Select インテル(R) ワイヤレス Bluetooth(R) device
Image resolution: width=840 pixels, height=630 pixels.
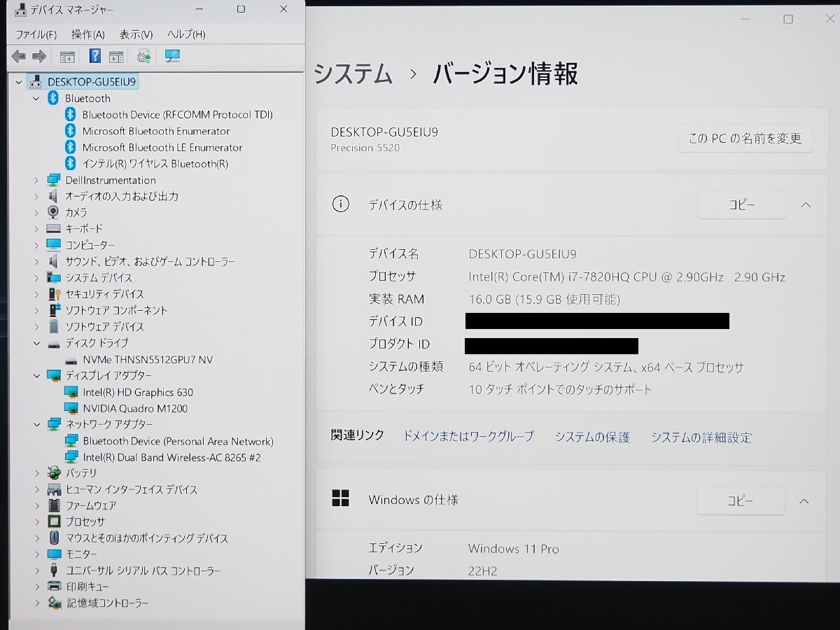click(x=155, y=164)
